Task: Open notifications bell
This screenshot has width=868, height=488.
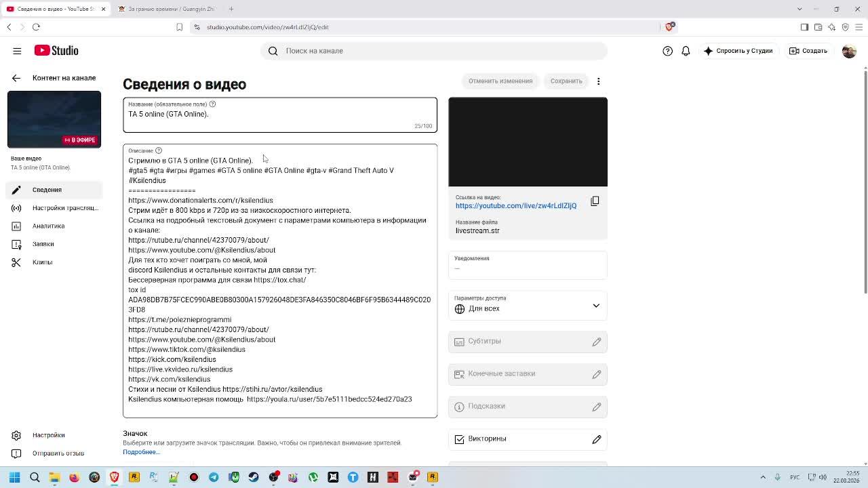Action: click(x=686, y=51)
